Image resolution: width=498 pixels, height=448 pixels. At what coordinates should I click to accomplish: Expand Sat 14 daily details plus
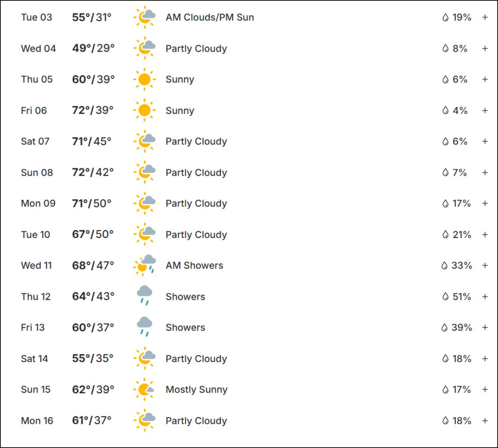[485, 359]
